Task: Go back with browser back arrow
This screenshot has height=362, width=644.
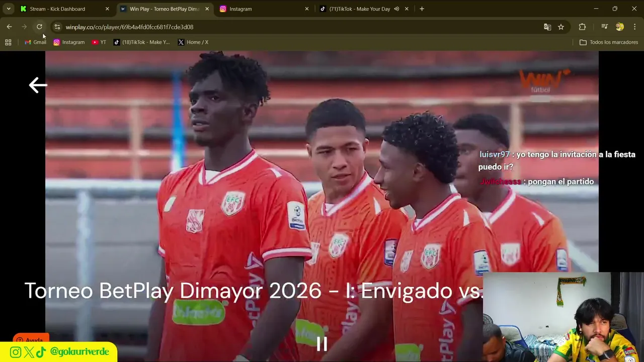Action: coord(9,27)
